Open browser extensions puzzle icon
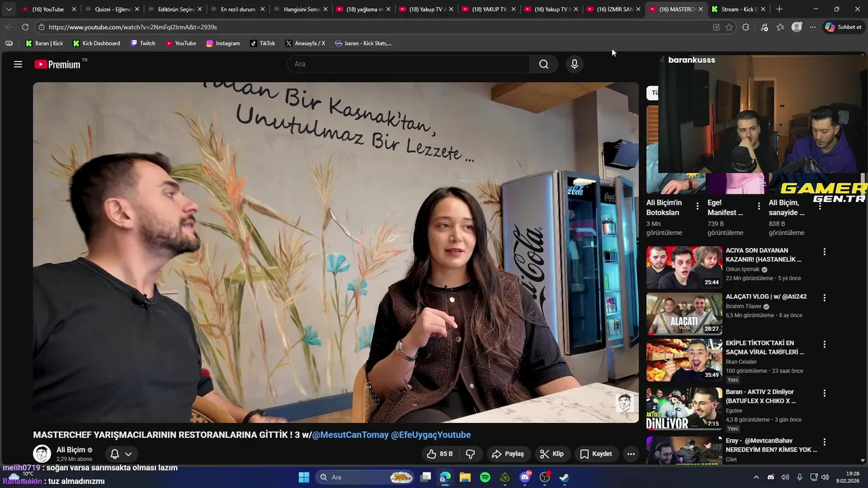 point(745,27)
